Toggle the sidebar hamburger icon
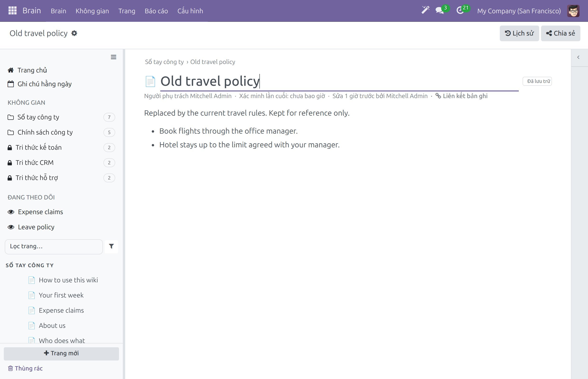Viewport: 588px width, 379px height. 113,57
